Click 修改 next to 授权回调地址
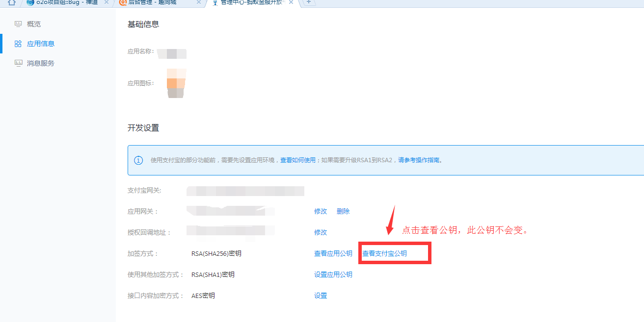644x322 pixels. tap(320, 232)
